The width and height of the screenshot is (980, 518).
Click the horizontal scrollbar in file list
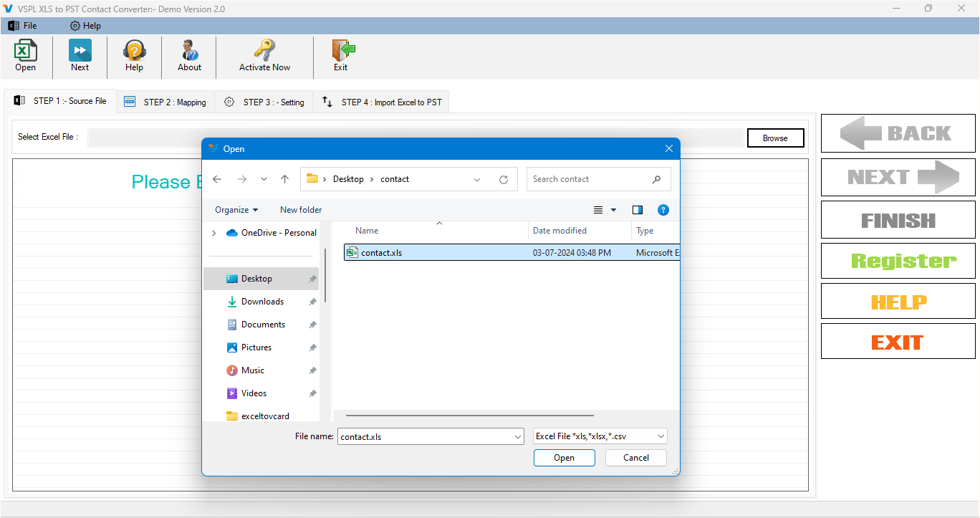point(470,415)
